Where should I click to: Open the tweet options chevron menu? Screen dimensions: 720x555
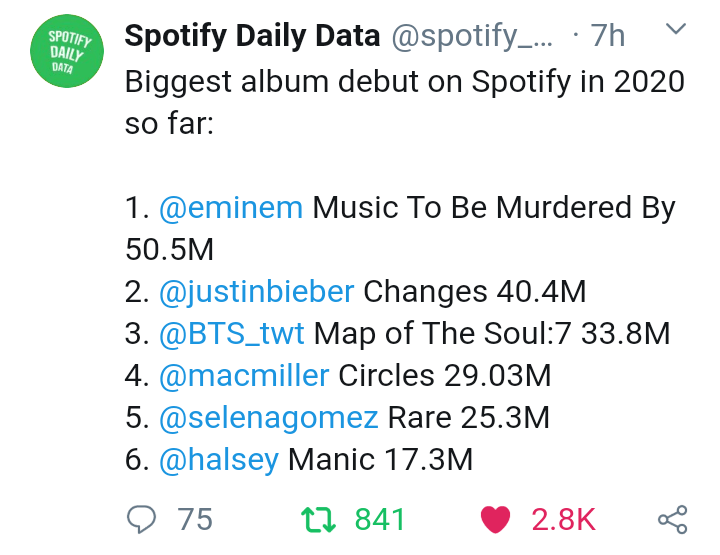[x=676, y=33]
